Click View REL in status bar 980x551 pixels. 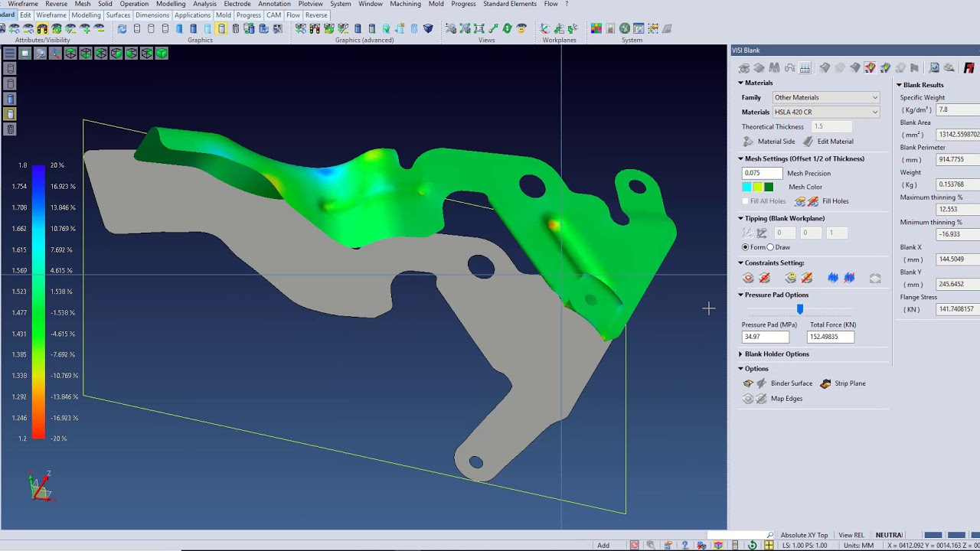point(851,535)
